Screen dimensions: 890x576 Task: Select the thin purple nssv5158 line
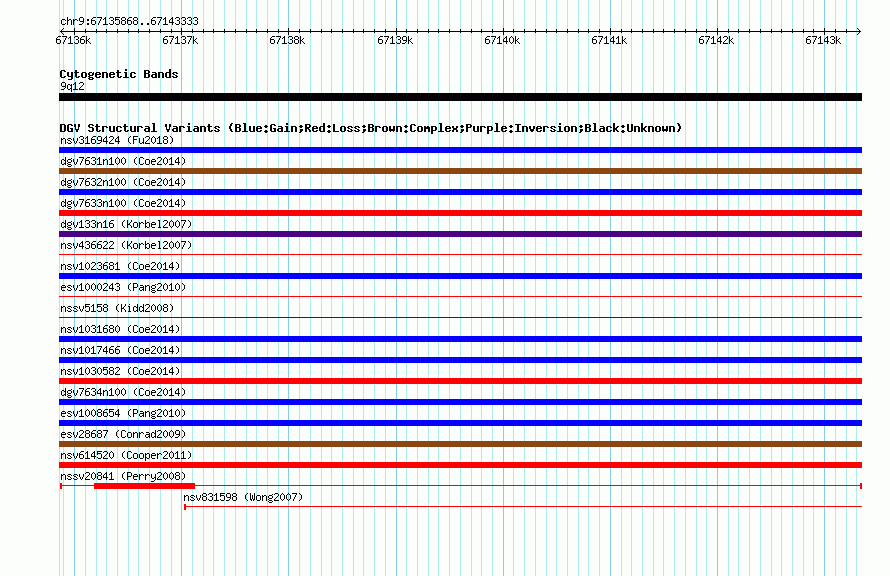click(x=460, y=317)
